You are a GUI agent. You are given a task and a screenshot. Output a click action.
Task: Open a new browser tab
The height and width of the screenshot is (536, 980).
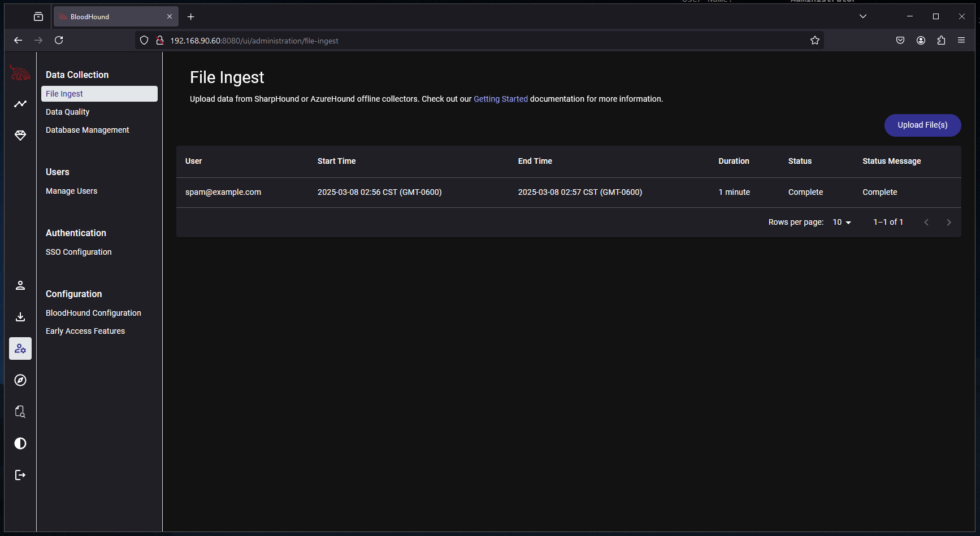coord(191,16)
